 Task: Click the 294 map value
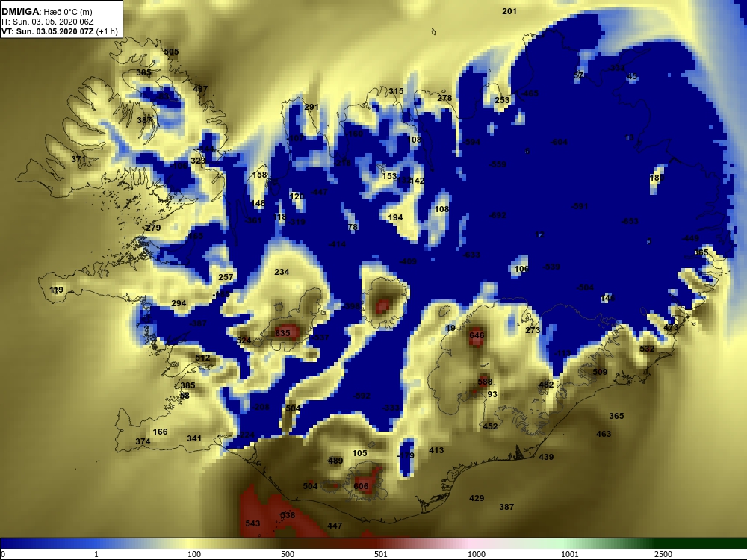(179, 303)
